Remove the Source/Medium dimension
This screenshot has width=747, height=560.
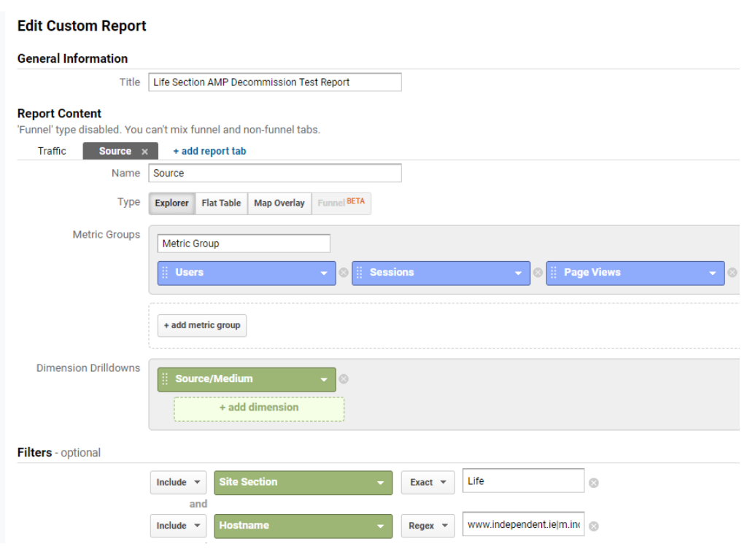(x=344, y=378)
